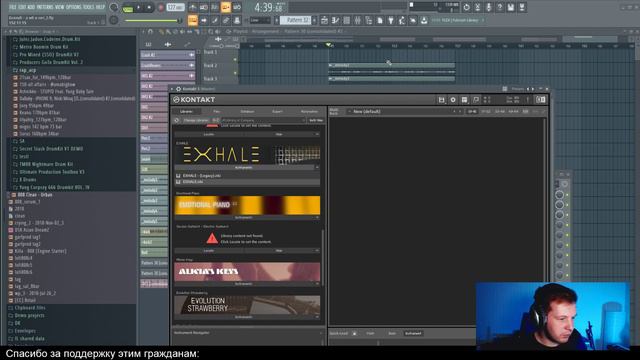Viewport: 640px width, 360px height.
Task: Expand the Clipboard files folder
Action: point(30,308)
